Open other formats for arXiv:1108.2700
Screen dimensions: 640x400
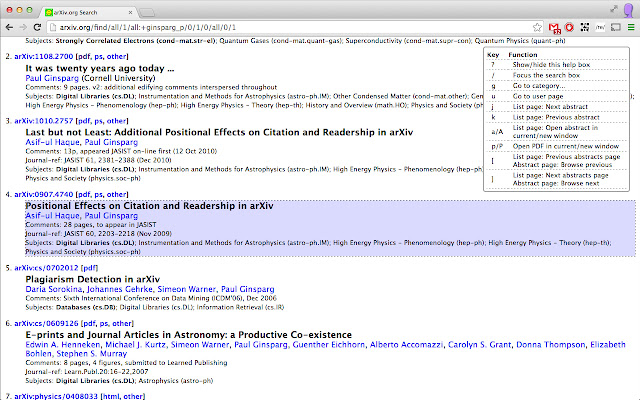116,56
